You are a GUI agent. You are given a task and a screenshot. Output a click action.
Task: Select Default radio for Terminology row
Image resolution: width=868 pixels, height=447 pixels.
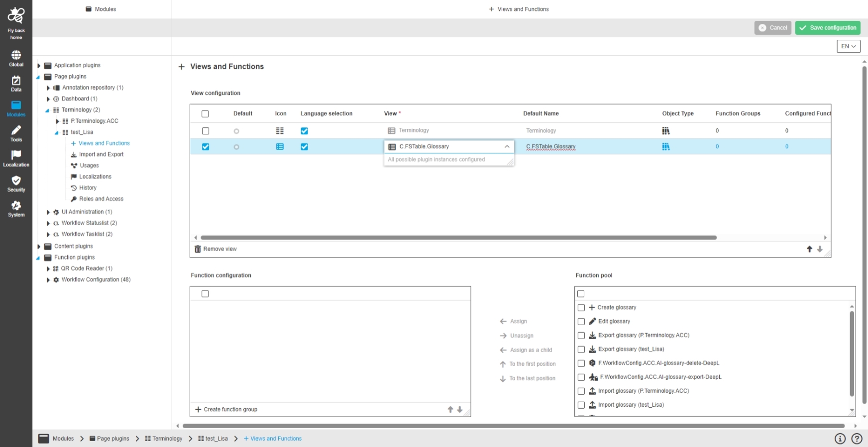point(236,131)
